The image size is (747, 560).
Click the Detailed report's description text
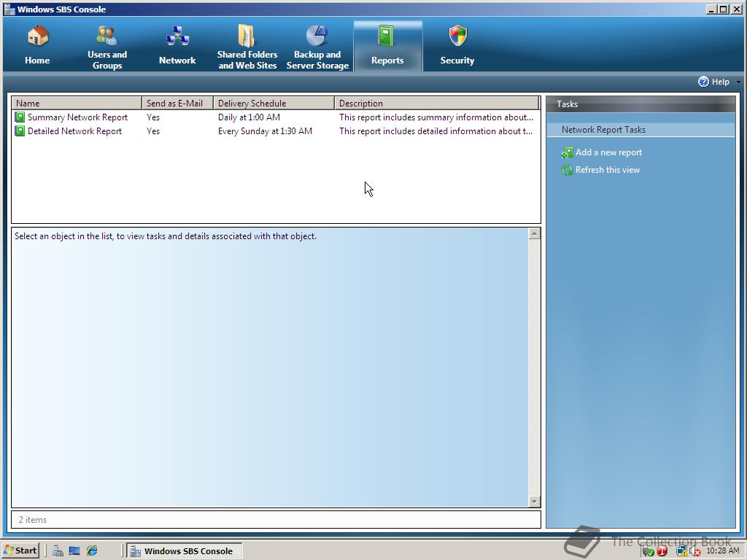pyautogui.click(x=436, y=131)
